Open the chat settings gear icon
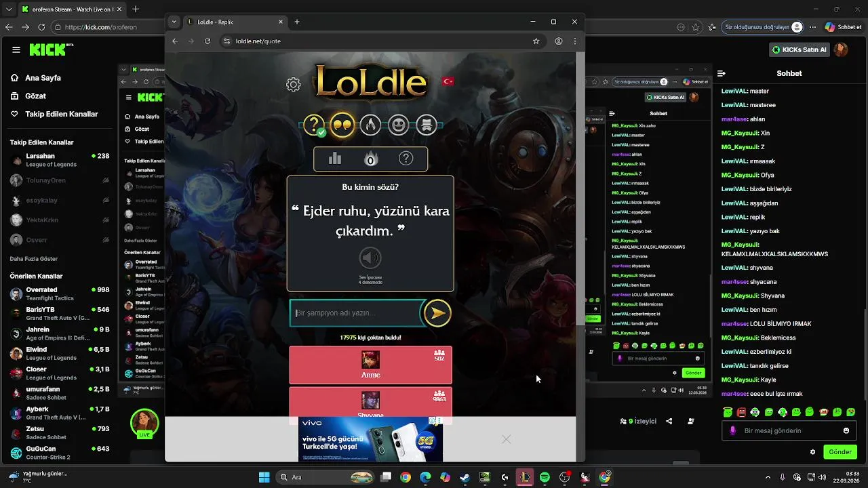The image size is (868, 488). (x=812, y=451)
